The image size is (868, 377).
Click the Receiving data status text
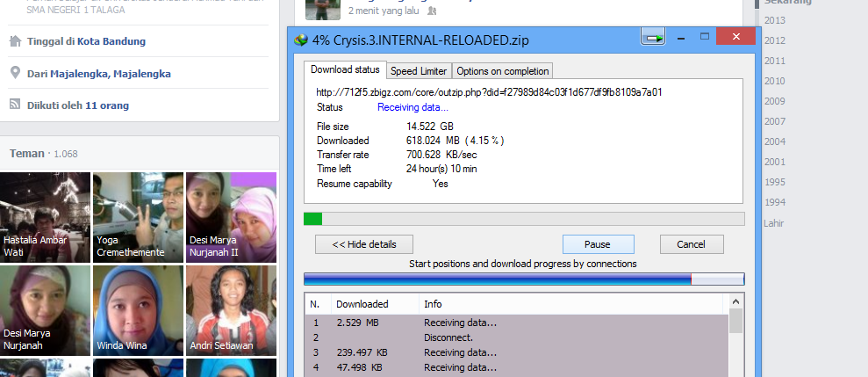413,107
